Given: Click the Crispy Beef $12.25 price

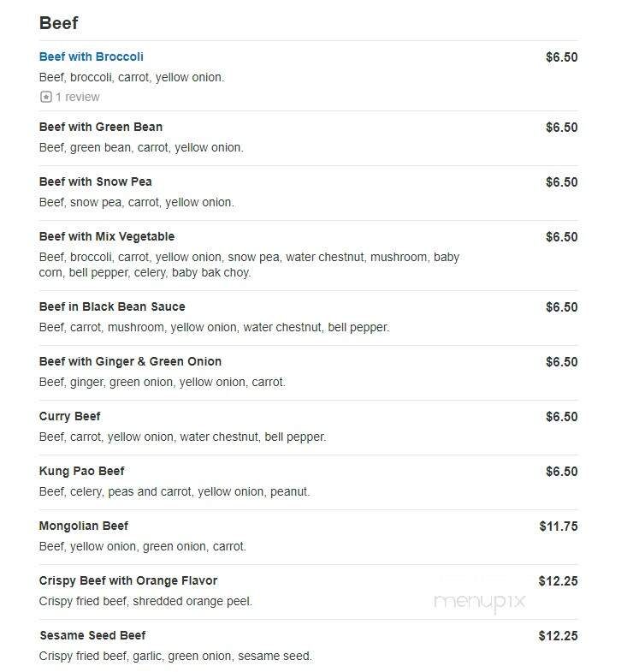Looking at the screenshot, I should pos(558,581).
